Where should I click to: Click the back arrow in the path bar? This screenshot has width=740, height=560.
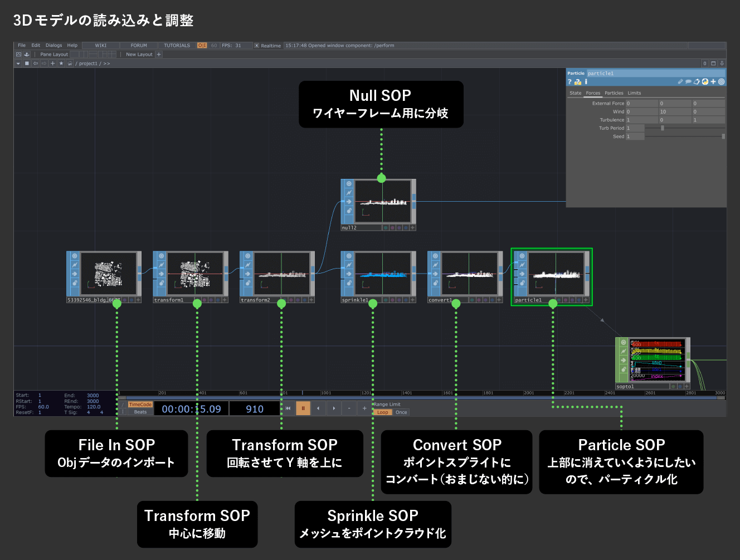(36, 64)
